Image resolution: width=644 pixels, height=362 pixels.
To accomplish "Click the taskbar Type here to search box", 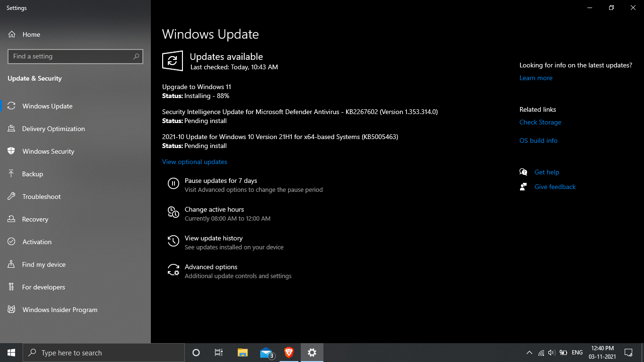I will pos(104,353).
